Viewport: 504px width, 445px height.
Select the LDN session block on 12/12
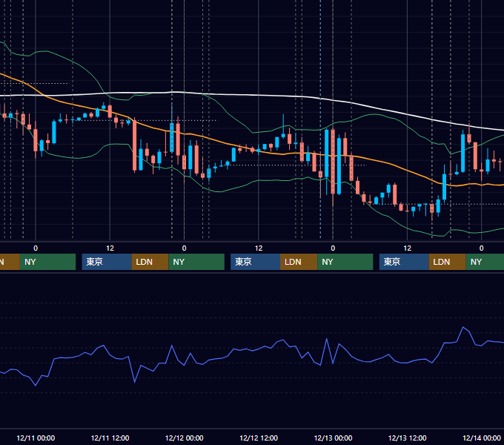tap(299, 262)
